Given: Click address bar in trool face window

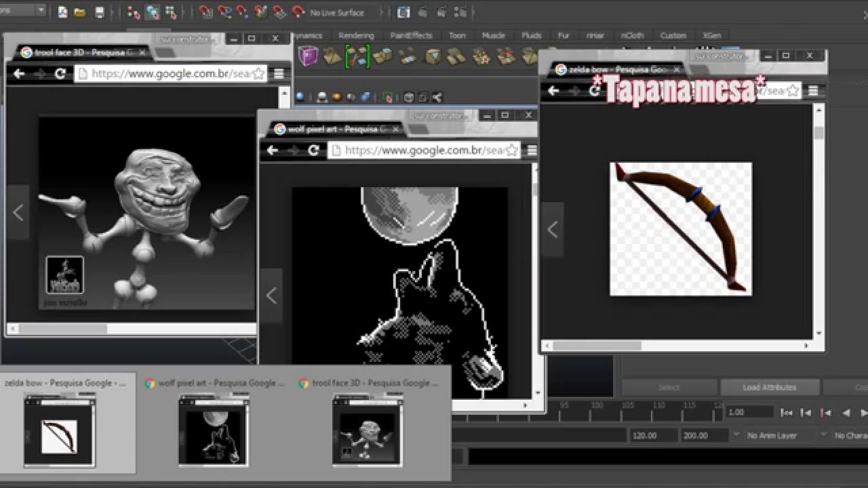Looking at the screenshot, I should coord(171,74).
